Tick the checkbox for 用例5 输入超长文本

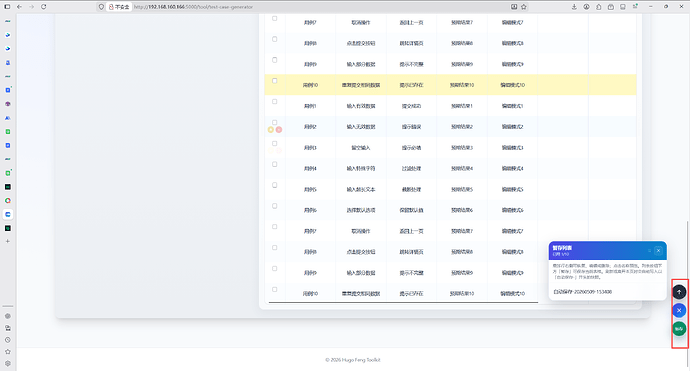coord(275,185)
